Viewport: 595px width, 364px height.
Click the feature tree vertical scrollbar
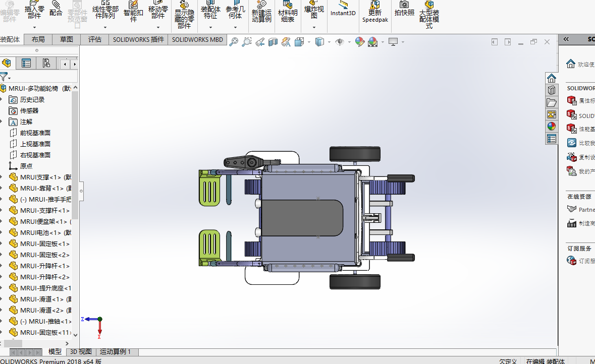[75, 155]
